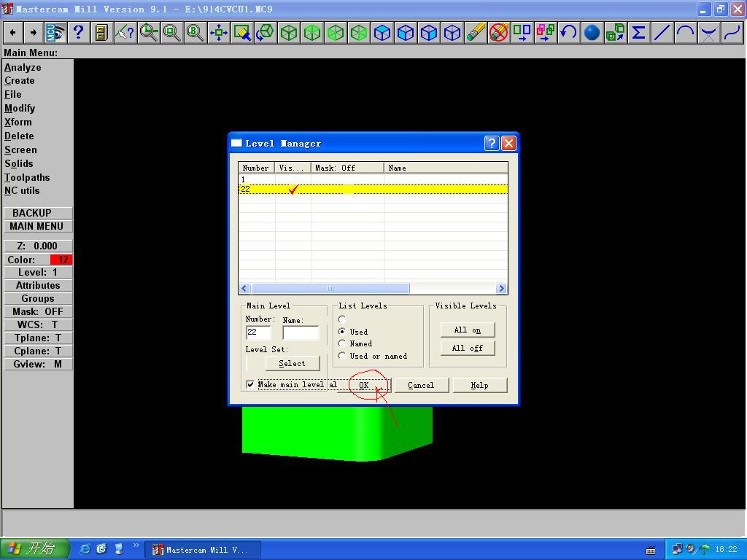Select the Used or named radio
747x560 pixels.
(x=341, y=356)
